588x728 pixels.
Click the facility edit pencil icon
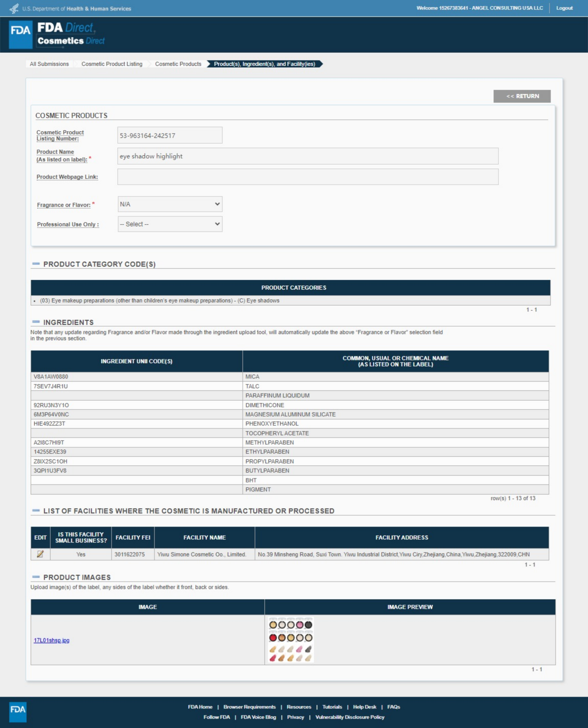40,554
